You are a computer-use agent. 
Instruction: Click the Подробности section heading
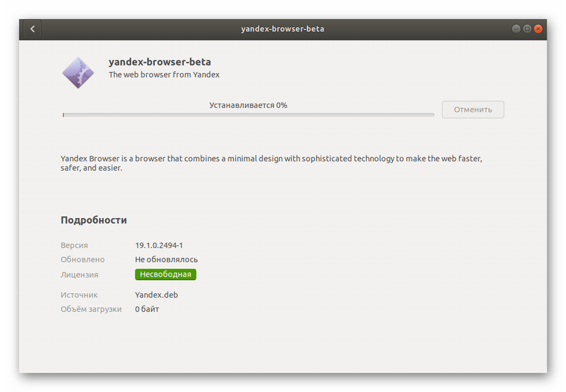coord(94,220)
